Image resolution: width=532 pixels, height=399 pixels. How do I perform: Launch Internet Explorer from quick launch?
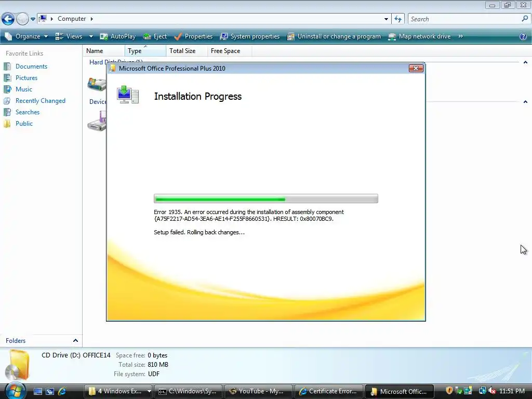(62, 392)
